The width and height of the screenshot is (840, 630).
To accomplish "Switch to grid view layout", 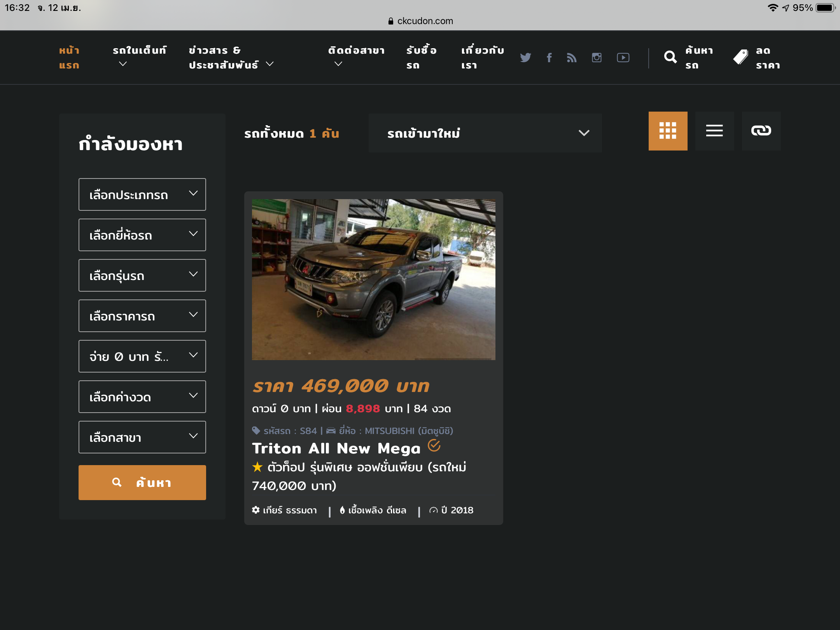I will [x=668, y=131].
